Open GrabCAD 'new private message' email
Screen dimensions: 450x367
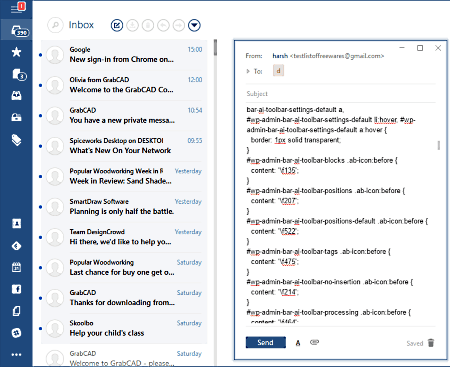[124, 115]
